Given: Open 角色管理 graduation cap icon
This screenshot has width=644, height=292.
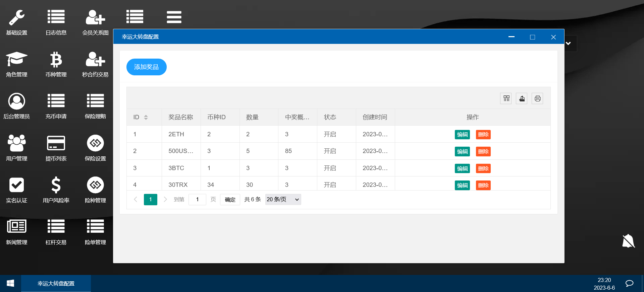Looking at the screenshot, I should pos(16,59).
